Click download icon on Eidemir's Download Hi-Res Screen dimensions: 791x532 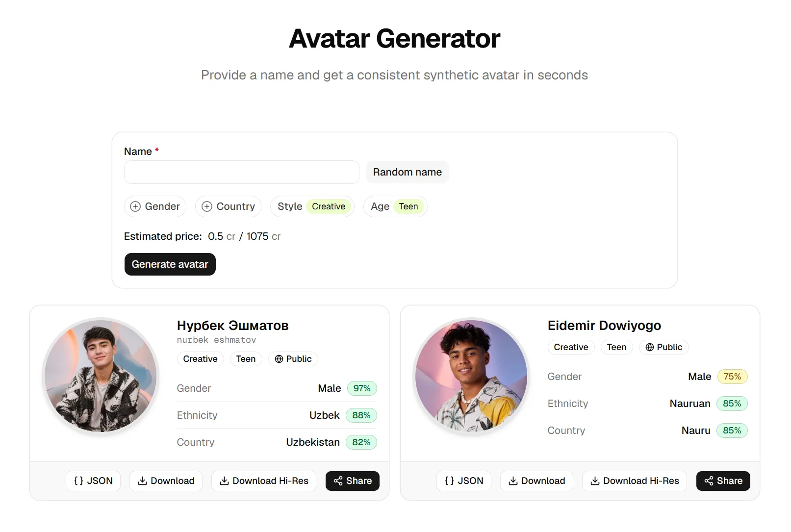click(595, 481)
